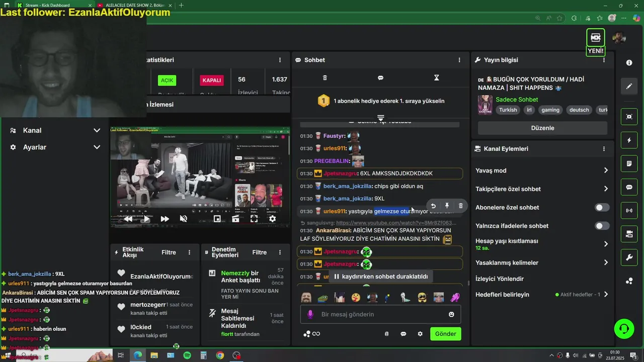Click the lightning bolt icon in right sidebar

[x=629, y=140]
